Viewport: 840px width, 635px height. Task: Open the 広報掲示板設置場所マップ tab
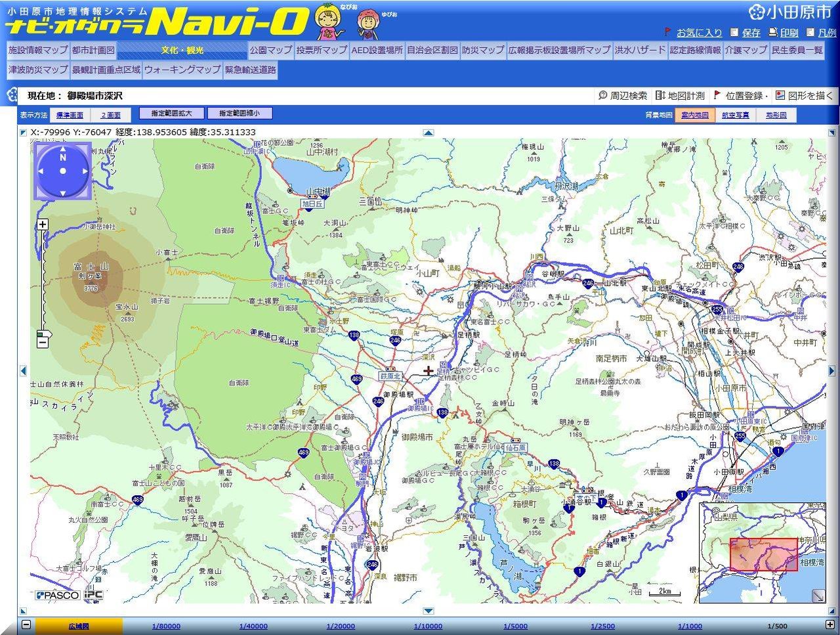pos(560,50)
